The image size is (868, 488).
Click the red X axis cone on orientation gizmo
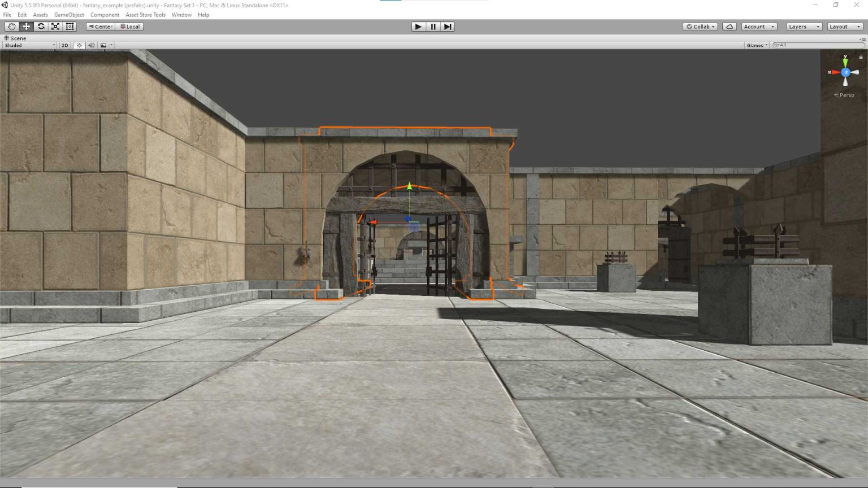pyautogui.click(x=835, y=72)
